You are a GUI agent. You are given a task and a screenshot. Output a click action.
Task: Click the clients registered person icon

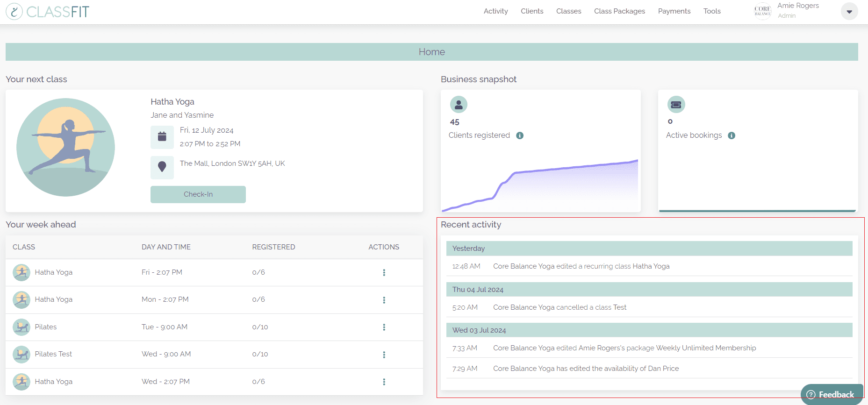tap(459, 105)
